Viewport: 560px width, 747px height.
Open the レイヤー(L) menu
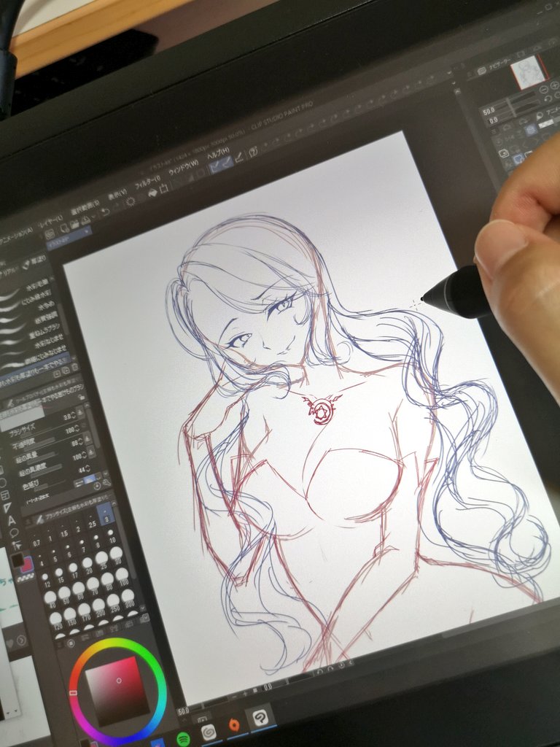tap(50, 220)
